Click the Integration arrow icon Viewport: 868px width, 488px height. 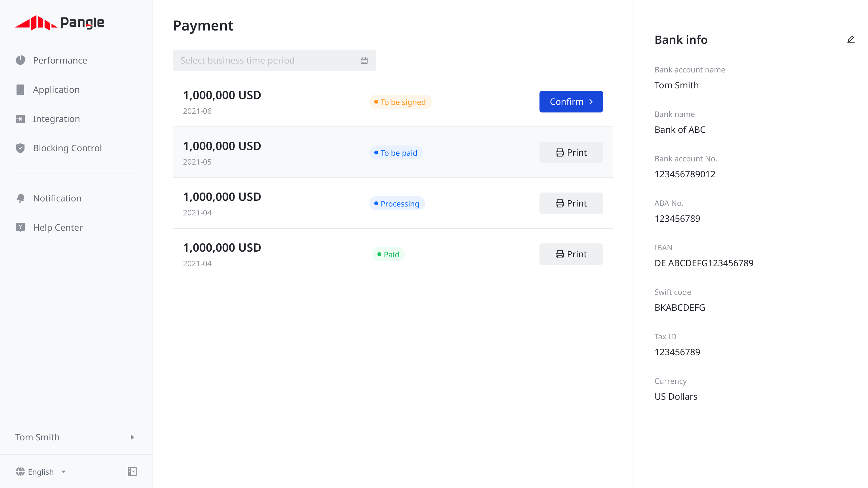pyautogui.click(x=20, y=119)
